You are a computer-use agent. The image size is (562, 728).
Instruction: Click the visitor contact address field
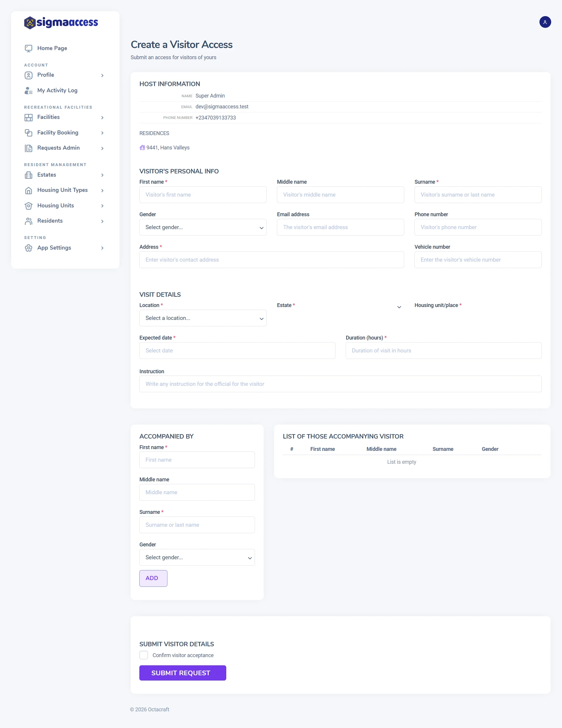coord(272,260)
